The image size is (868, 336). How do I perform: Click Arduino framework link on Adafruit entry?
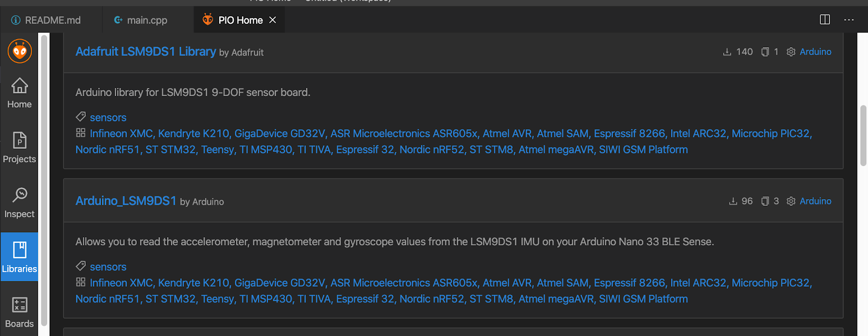coord(815,52)
